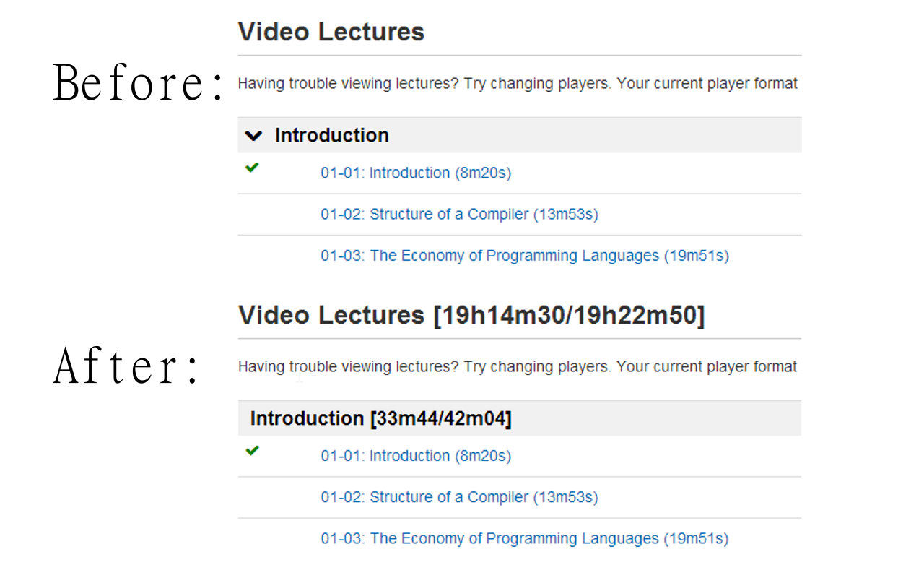This screenshot has height=578, width=924.
Task: Open Structure of a Compiler in After list
Action: pyautogui.click(x=459, y=498)
